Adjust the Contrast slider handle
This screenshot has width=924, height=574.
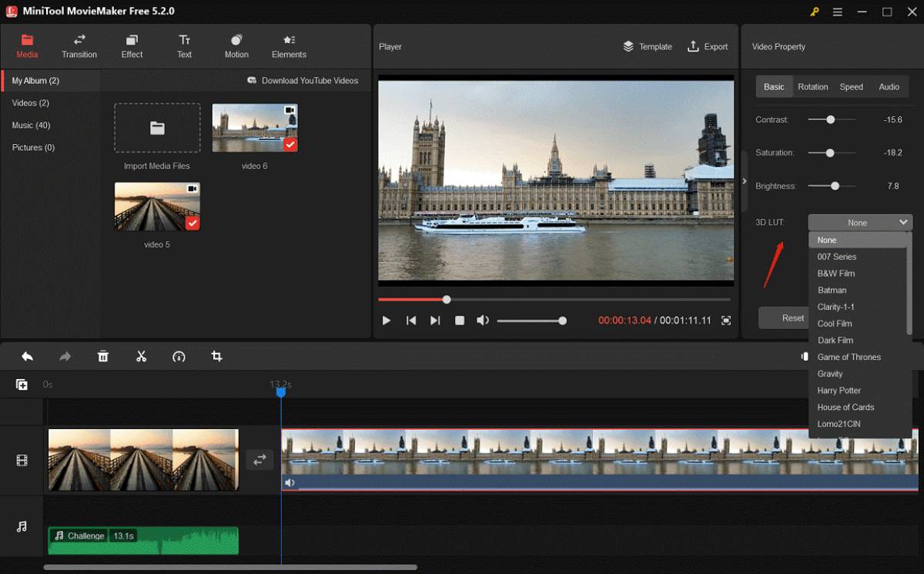coord(830,119)
